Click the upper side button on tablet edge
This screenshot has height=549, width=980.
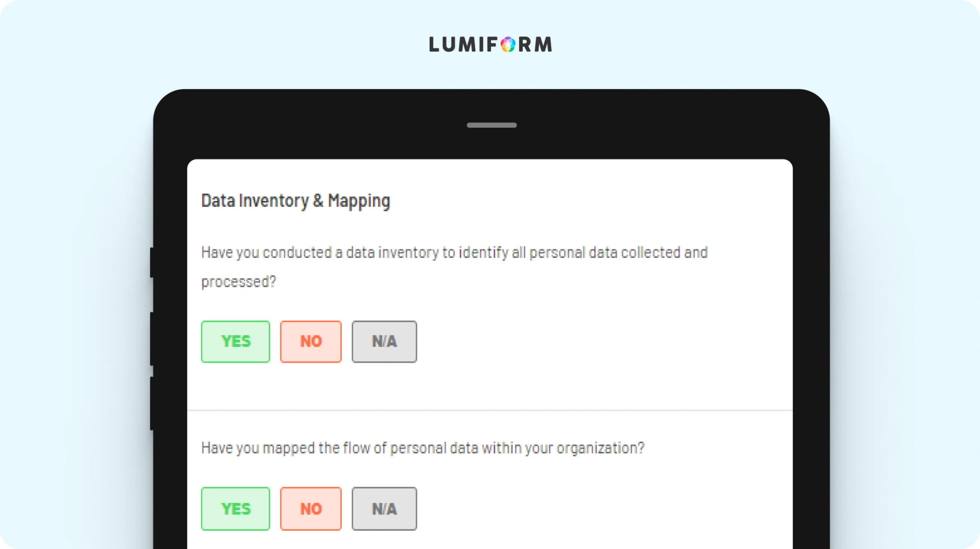(152, 262)
